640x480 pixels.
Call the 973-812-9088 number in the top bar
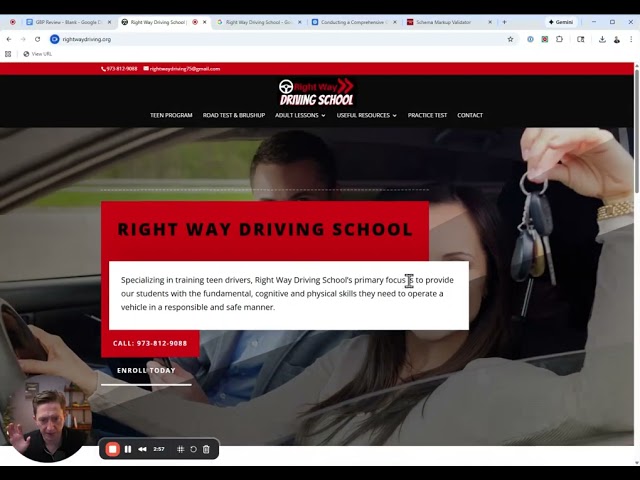(119, 69)
